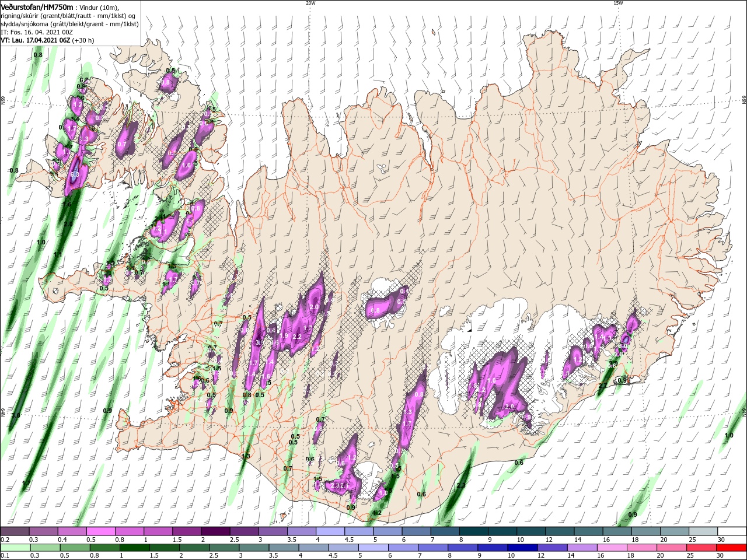
Task: Click the '15W' longitude label
Action: click(618, 3)
